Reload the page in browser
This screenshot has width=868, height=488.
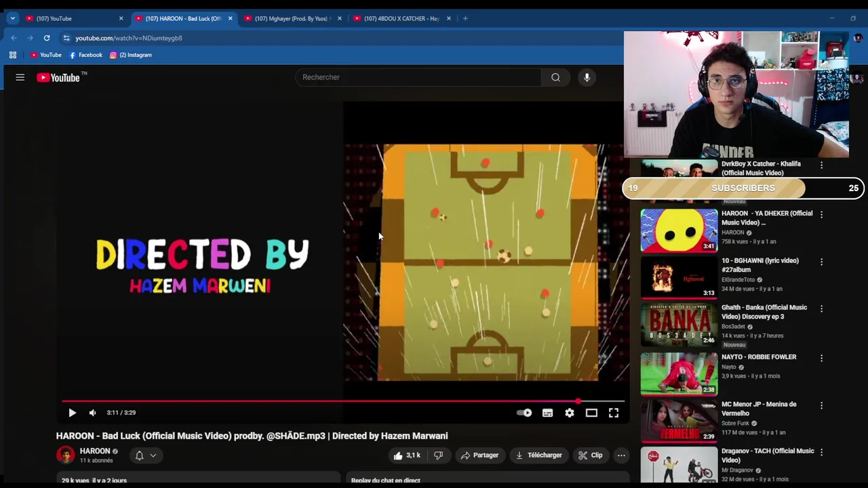47,38
